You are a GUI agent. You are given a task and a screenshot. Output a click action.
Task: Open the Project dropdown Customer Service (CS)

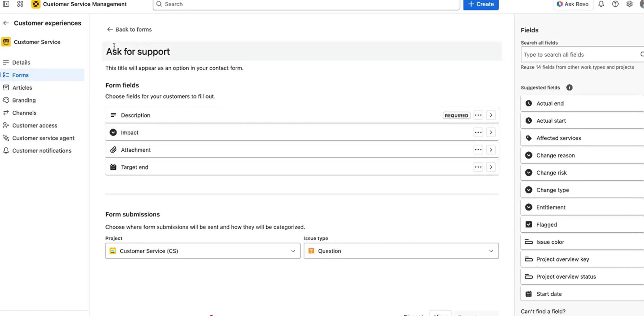(203, 251)
